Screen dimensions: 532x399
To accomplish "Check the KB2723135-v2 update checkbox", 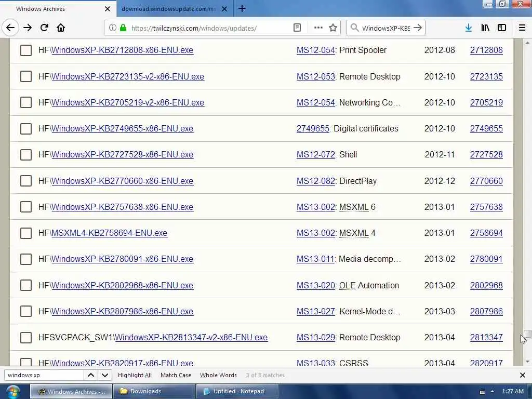I will coord(26,76).
